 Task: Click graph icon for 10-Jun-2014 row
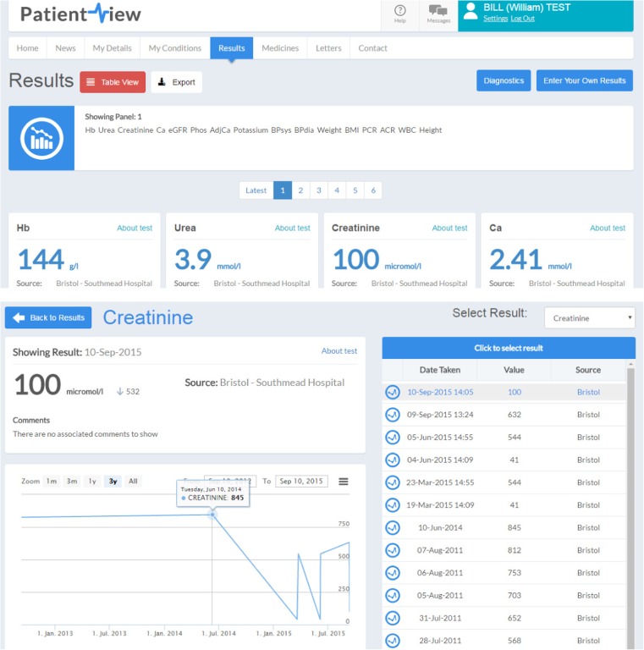tap(393, 527)
